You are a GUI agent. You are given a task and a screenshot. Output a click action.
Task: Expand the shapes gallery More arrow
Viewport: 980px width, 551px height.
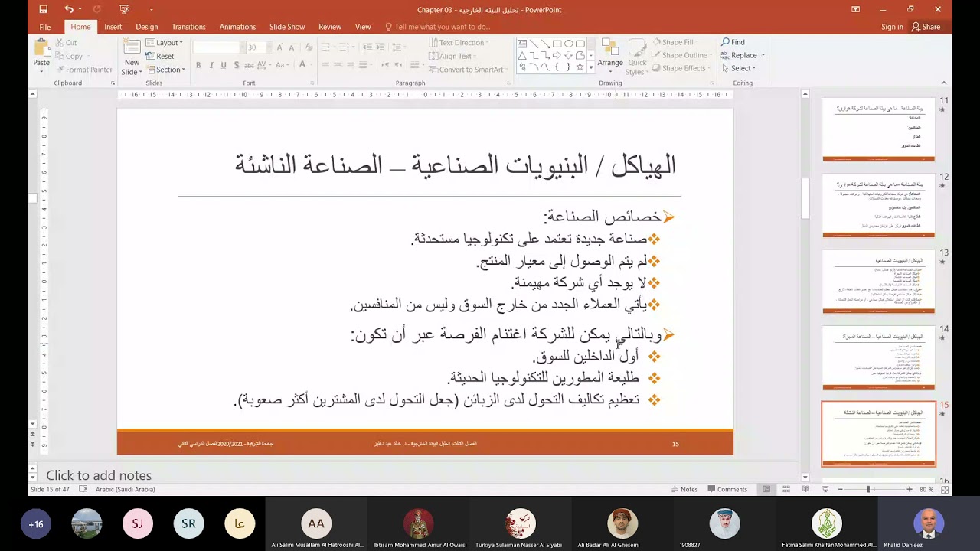point(591,67)
